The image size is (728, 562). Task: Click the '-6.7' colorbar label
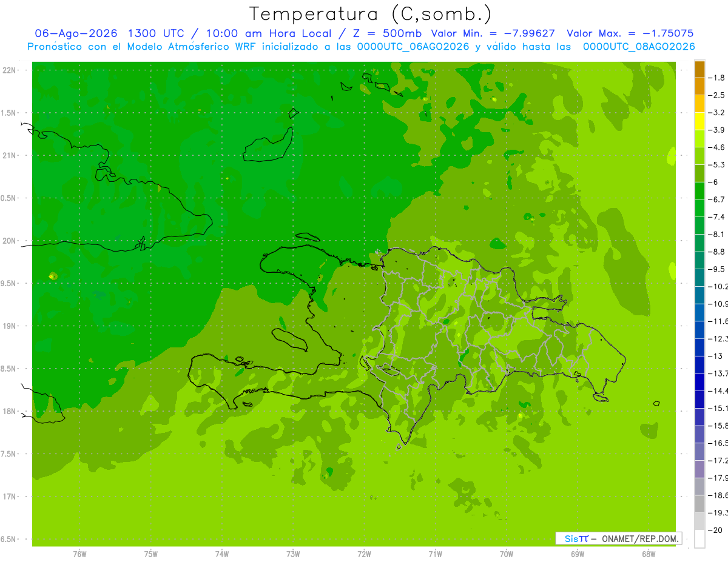(x=717, y=199)
